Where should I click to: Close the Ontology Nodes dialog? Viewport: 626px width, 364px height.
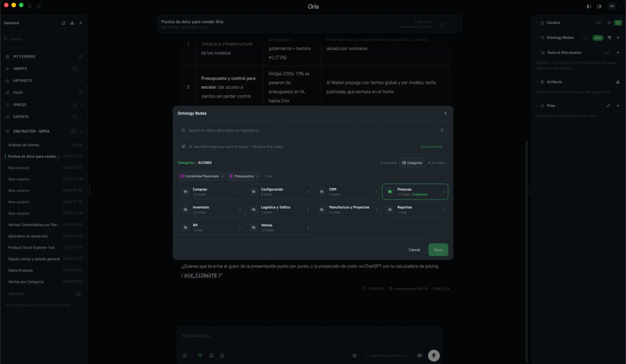(x=445, y=113)
